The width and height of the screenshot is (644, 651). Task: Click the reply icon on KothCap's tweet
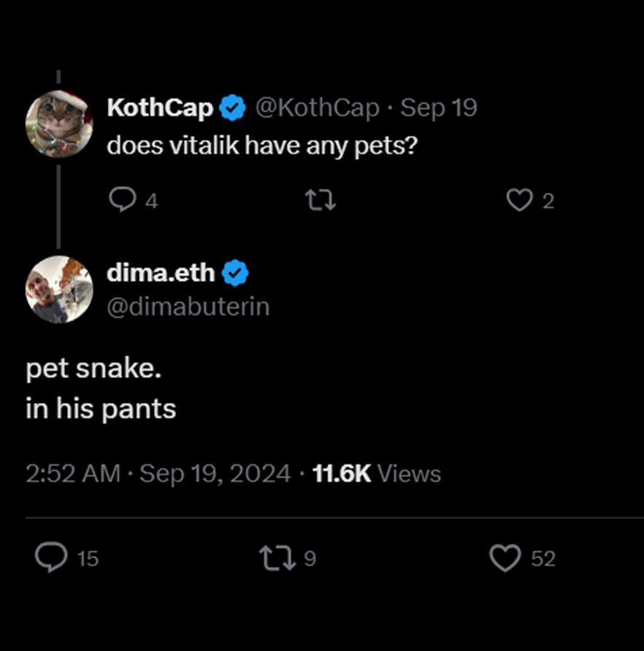pyautogui.click(x=122, y=200)
